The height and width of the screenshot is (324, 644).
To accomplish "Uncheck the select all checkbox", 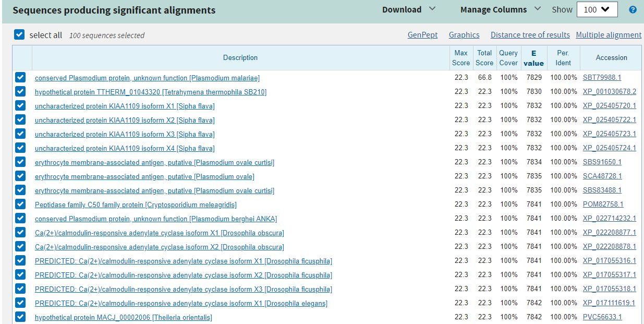I will click(19, 35).
